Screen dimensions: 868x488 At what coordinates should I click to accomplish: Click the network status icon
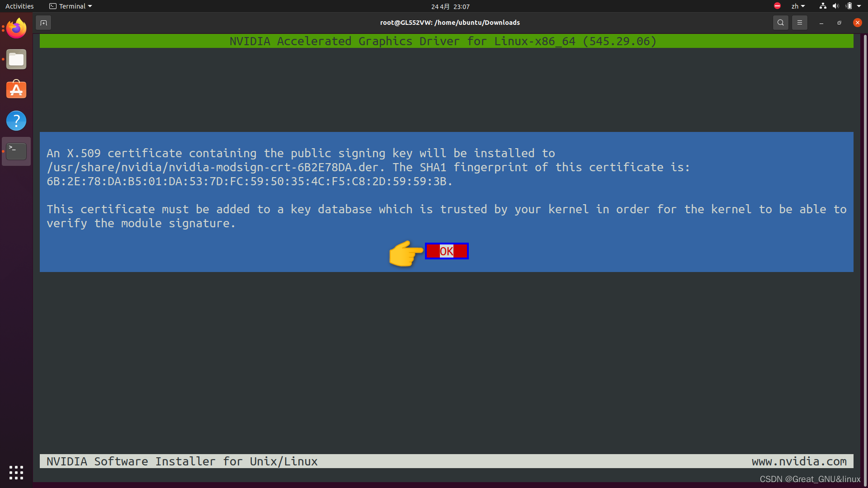(823, 6)
